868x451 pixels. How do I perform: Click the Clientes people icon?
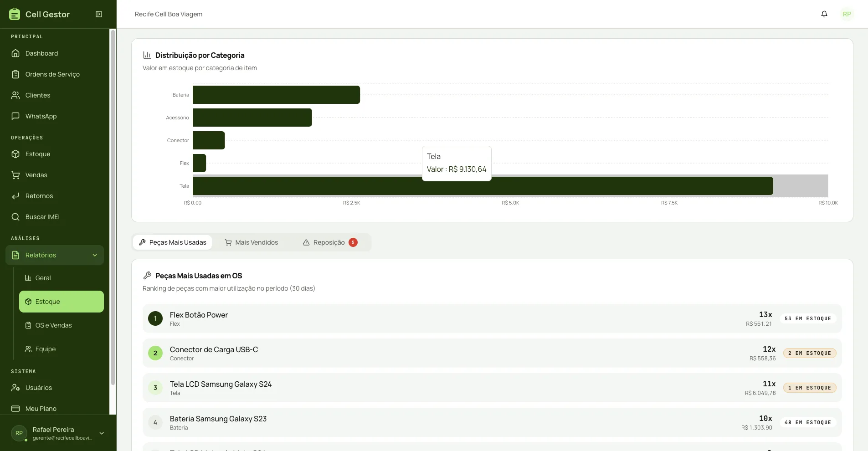pos(15,95)
